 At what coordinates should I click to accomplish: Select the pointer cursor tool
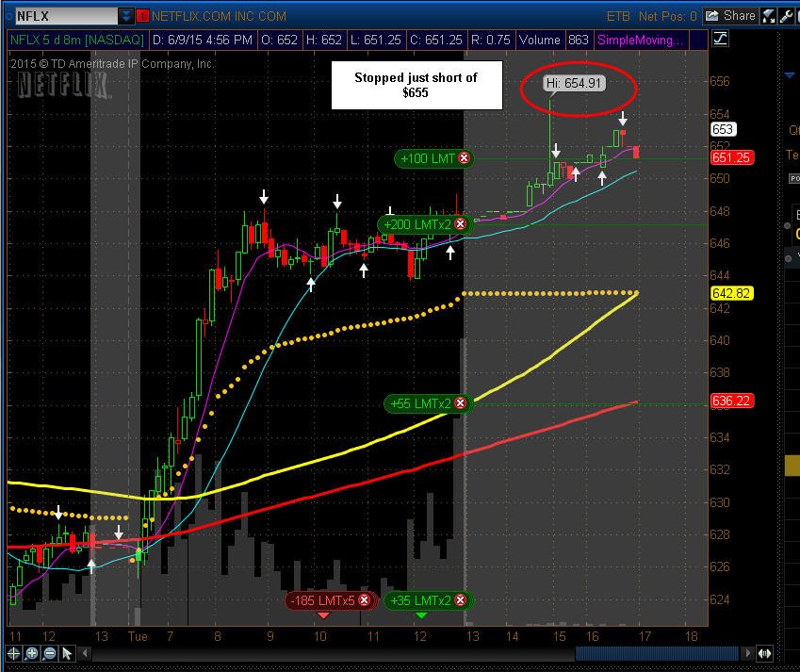[x=67, y=654]
